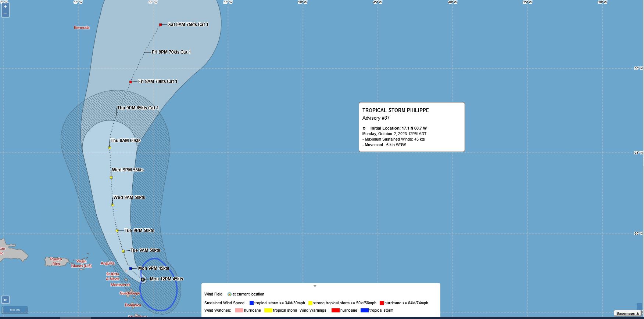Click 'Movement : 6 kts WNW' text
This screenshot has width=644, height=319.
click(385, 145)
